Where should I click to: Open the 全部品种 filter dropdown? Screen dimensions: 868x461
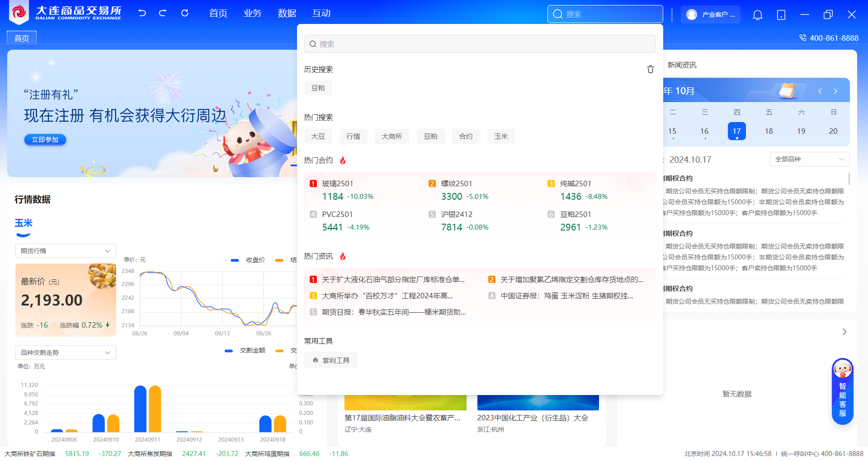[809, 159]
